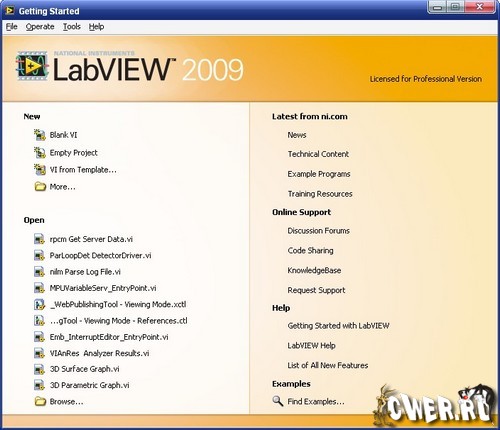Screen dimensions: 500x430
Task: Click icon beside rpcm Get Server Data.vi
Action: (39, 239)
